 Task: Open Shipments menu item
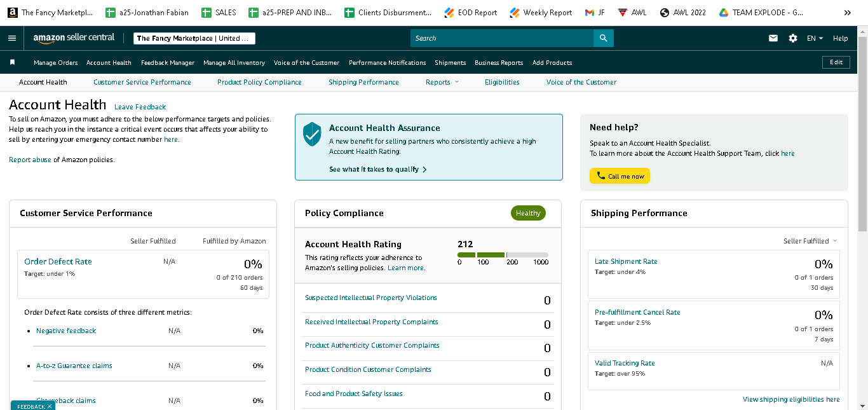coord(450,62)
